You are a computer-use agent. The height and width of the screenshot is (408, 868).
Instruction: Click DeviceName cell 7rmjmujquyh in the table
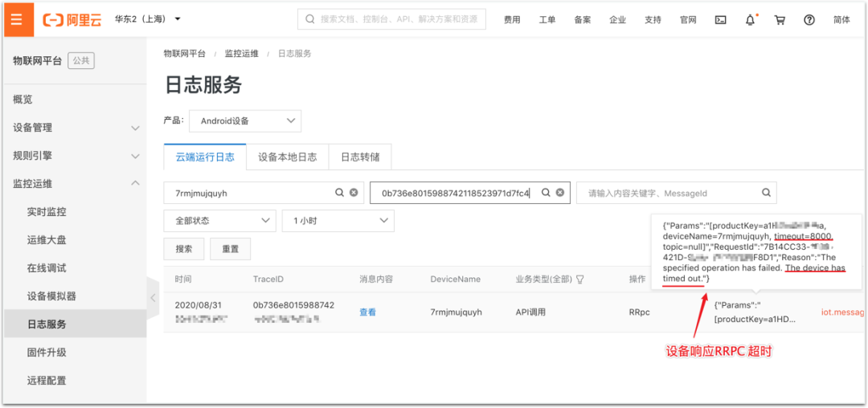[x=457, y=312]
